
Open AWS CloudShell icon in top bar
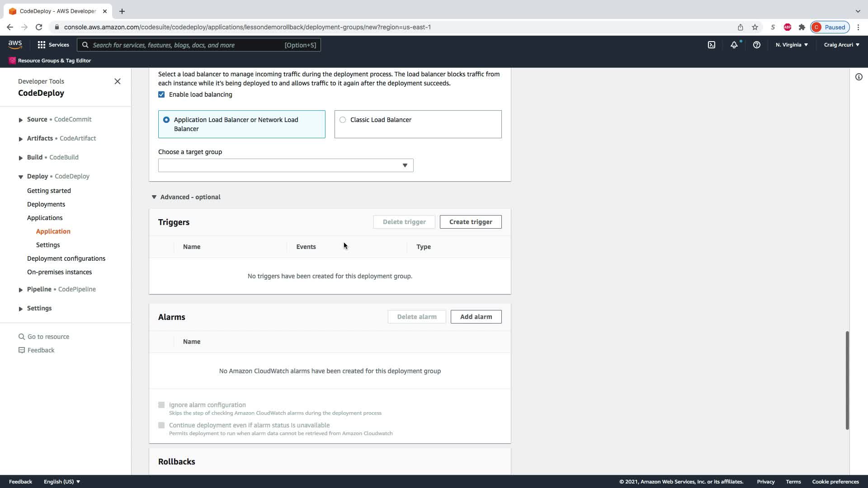tap(712, 45)
